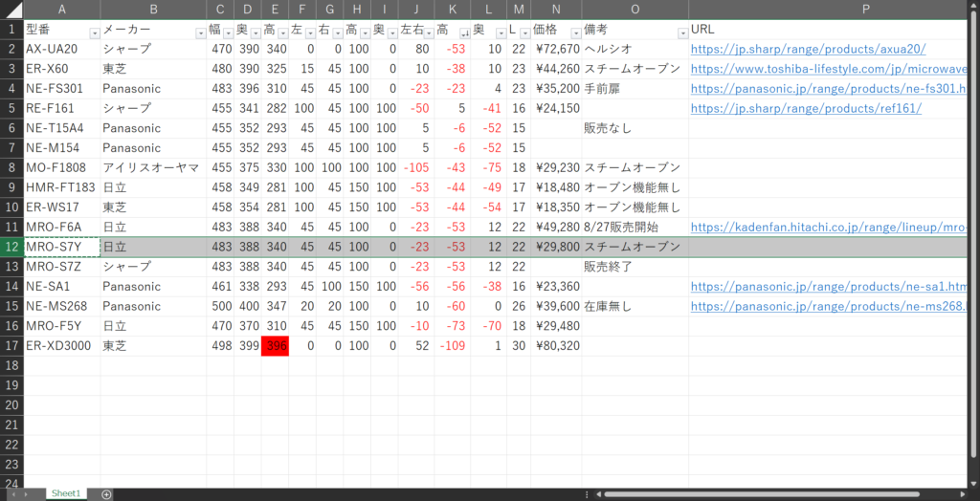Open the panasonic ne-ms268 product link
This screenshot has height=501, width=980.
[830, 307]
